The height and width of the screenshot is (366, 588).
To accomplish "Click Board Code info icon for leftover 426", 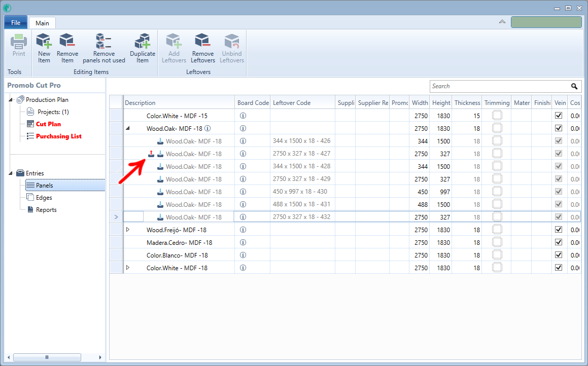I will tap(243, 141).
